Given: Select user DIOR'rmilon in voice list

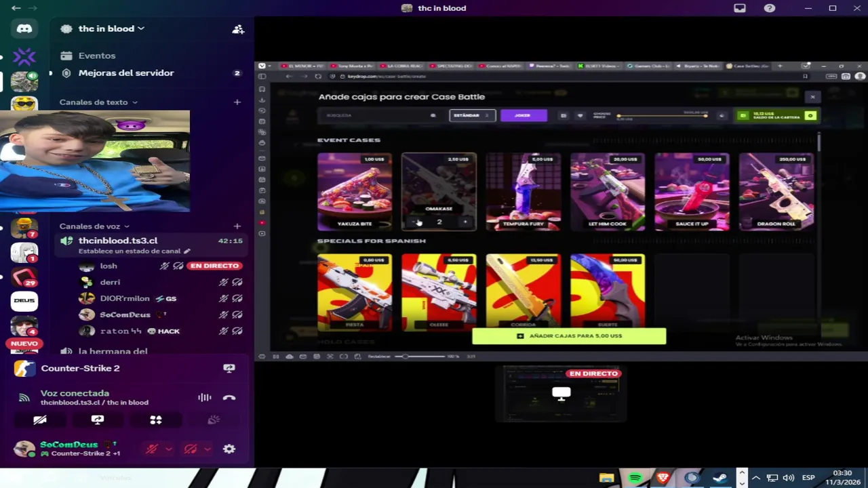Looking at the screenshot, I should click(124, 298).
